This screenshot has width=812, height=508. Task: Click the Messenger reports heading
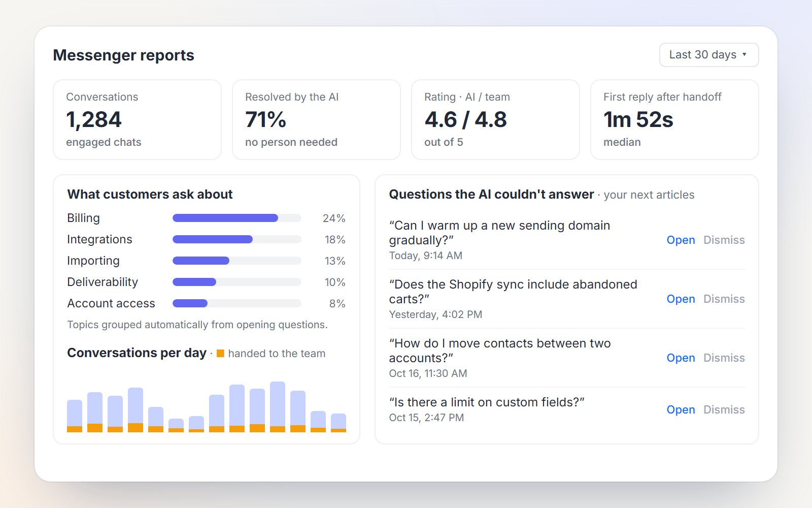pyautogui.click(x=124, y=55)
